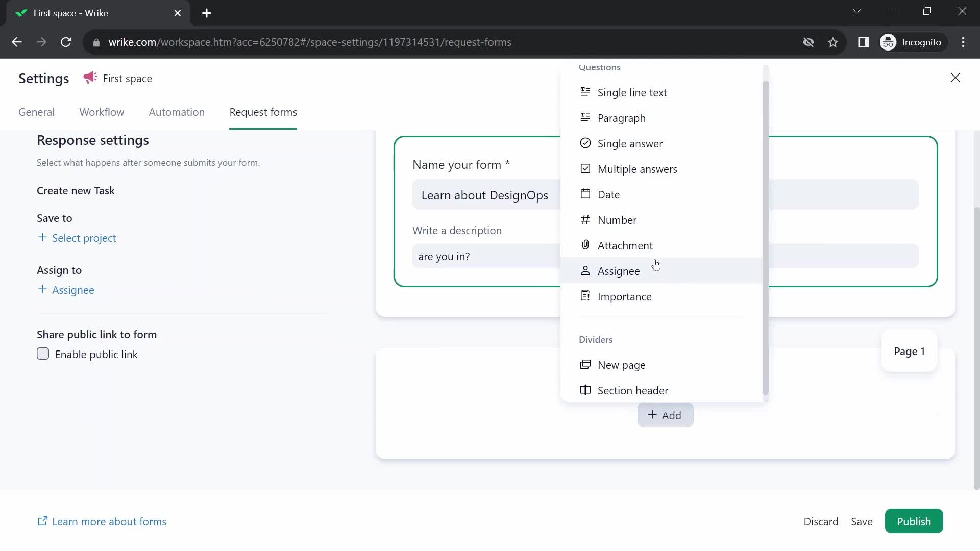980x551 pixels.
Task: Click the First space megaphone icon
Action: click(90, 78)
